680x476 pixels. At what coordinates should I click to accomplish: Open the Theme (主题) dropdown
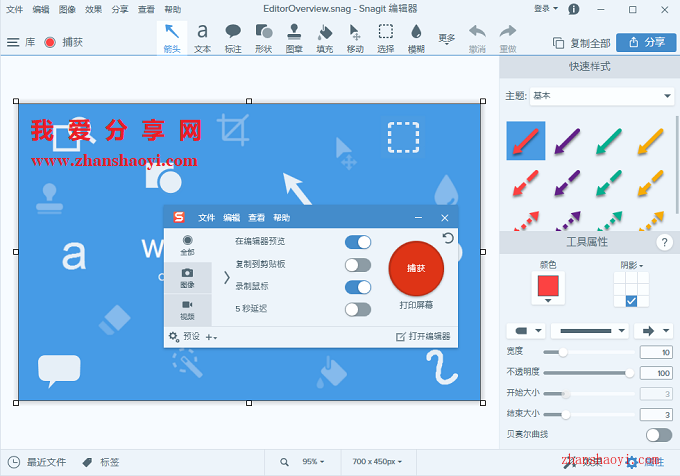602,96
